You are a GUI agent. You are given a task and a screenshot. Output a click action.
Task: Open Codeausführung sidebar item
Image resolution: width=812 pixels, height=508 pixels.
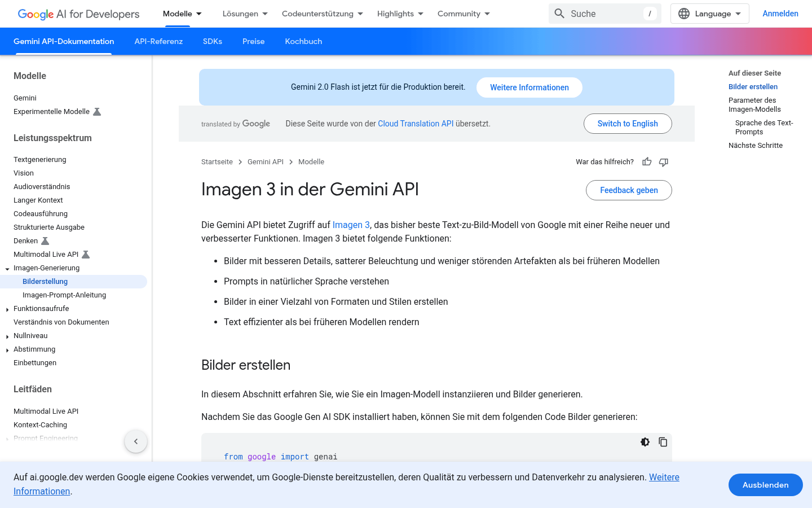click(41, 214)
